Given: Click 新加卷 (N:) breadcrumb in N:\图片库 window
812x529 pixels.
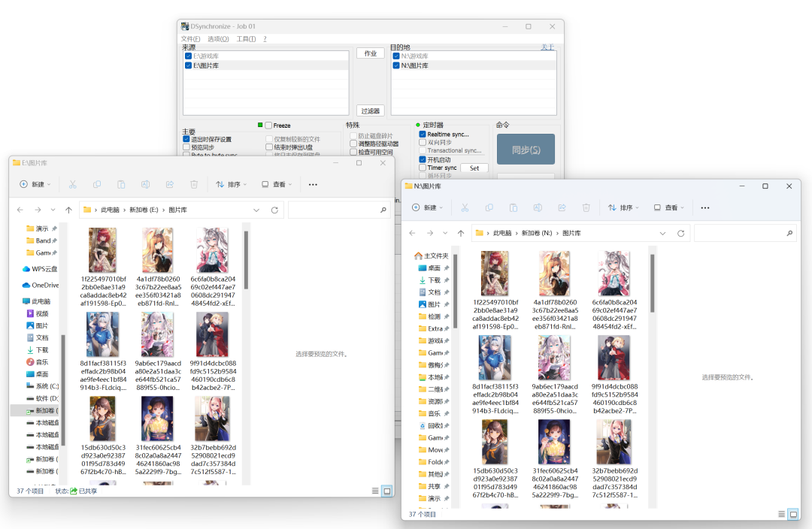Looking at the screenshot, I should 537,233.
